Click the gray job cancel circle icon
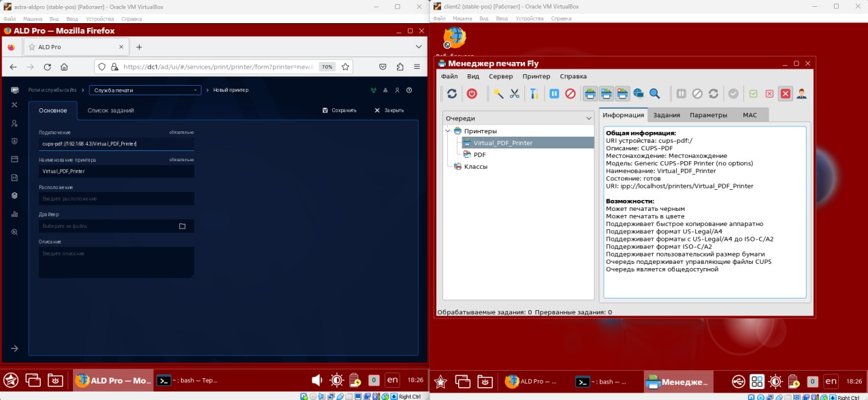 [x=697, y=94]
